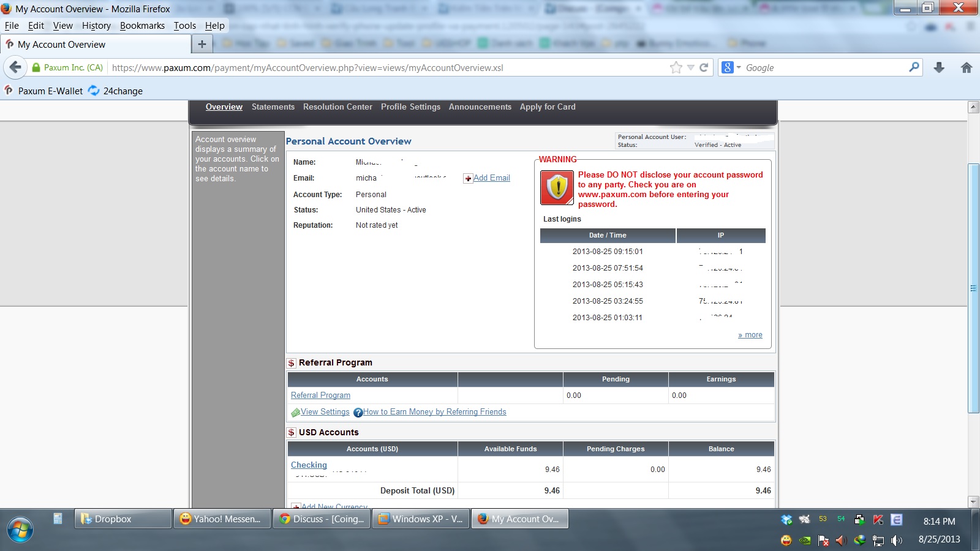Open the File menu

coord(12,26)
